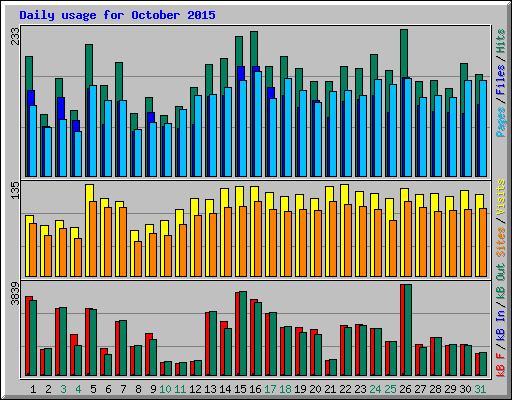This screenshot has height=400, width=512.
Task: Select day label '20' on the x-axis
Action: pos(315,389)
